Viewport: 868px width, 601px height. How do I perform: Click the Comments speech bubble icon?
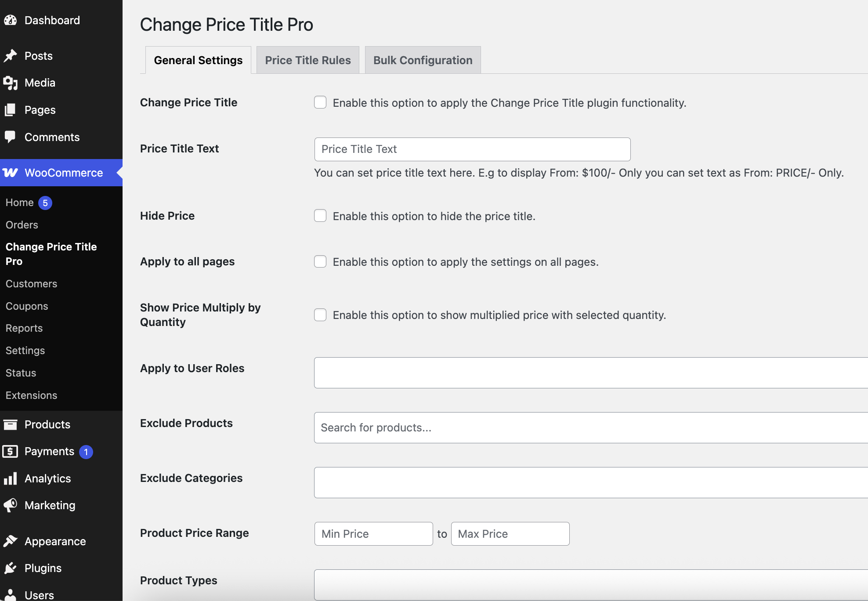(x=11, y=137)
